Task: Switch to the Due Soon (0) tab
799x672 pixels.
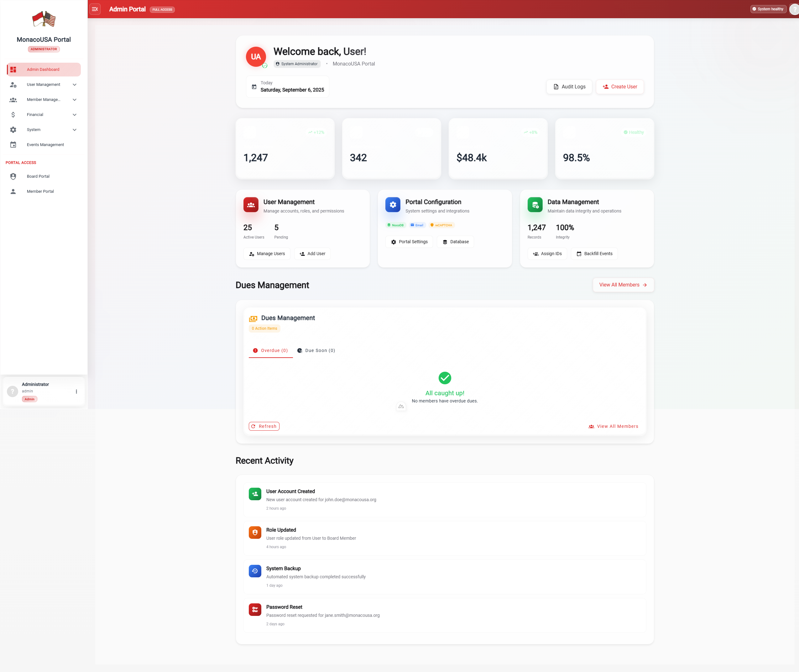Action: coord(316,350)
